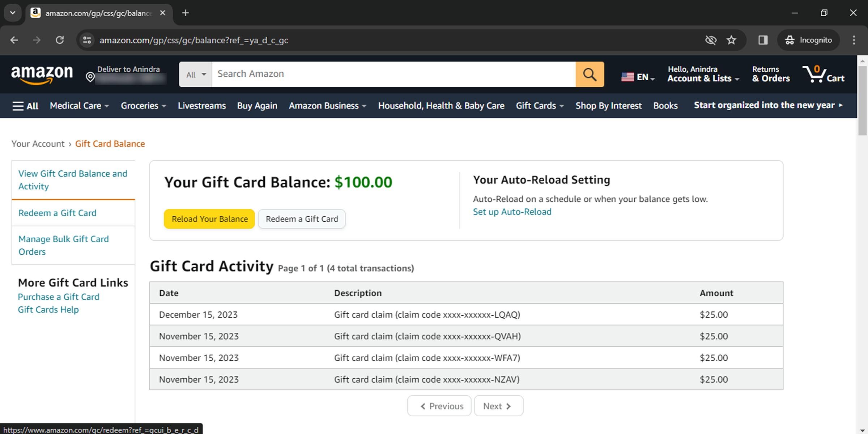868x434 pixels.
Task: Click the delivery location pin icon
Action: 90,76
